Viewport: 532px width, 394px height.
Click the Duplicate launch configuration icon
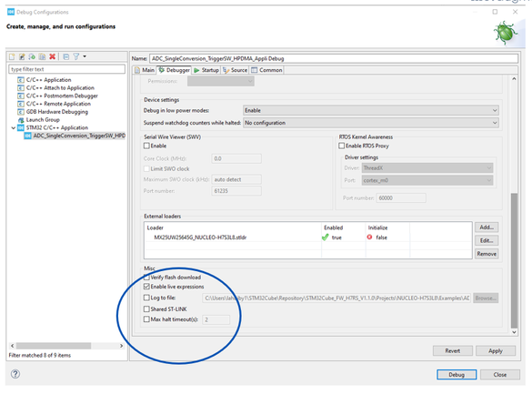(x=42, y=56)
